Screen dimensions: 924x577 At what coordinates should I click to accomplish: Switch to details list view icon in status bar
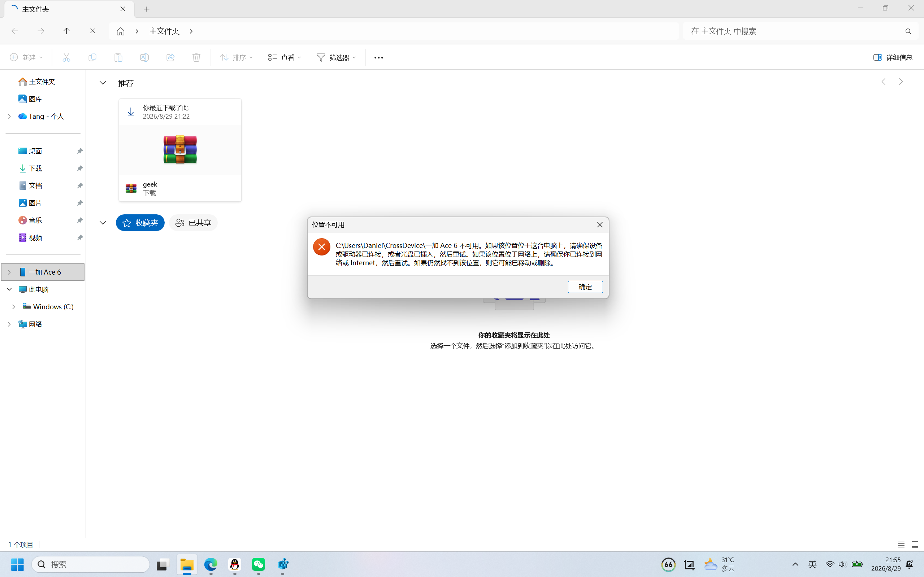coord(901,545)
